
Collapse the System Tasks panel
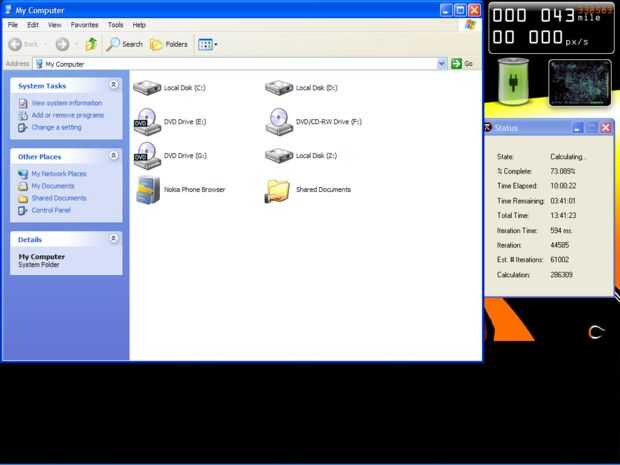coord(113,85)
